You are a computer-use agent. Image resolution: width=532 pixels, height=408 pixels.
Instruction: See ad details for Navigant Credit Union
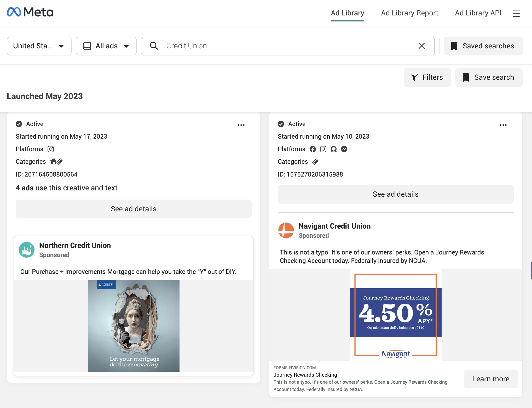[396, 194]
